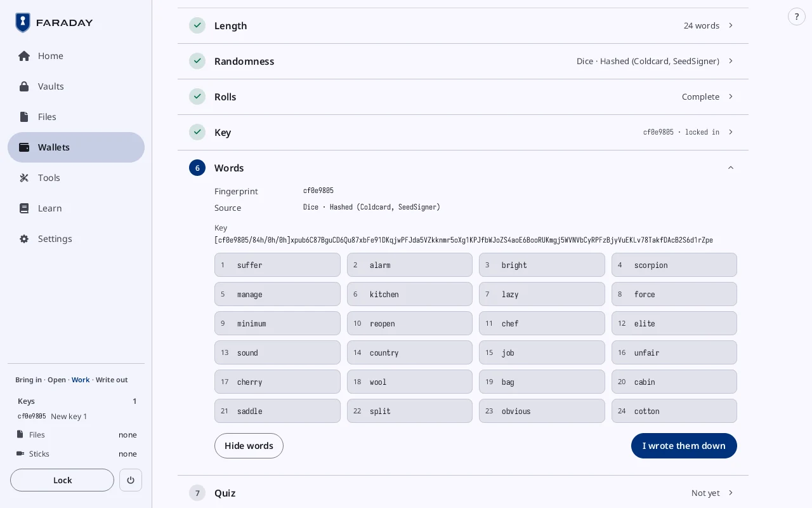This screenshot has height=508, width=812.
Task: Click the small Files icon in status panel
Action: pyautogui.click(x=20, y=434)
